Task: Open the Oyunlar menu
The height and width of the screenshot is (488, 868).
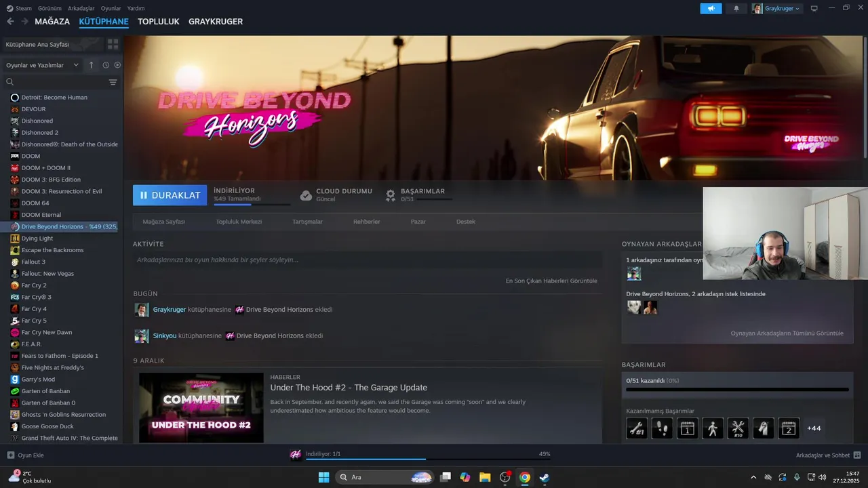Action: (111, 8)
